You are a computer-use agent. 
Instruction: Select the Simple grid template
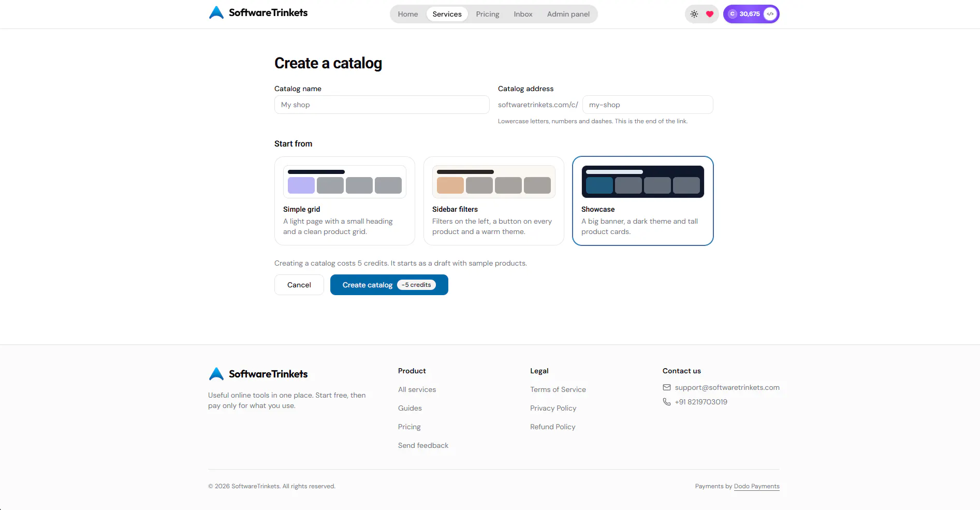pos(345,201)
